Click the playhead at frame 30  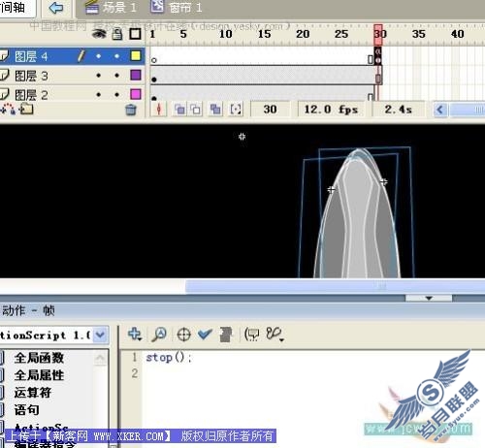tap(378, 34)
